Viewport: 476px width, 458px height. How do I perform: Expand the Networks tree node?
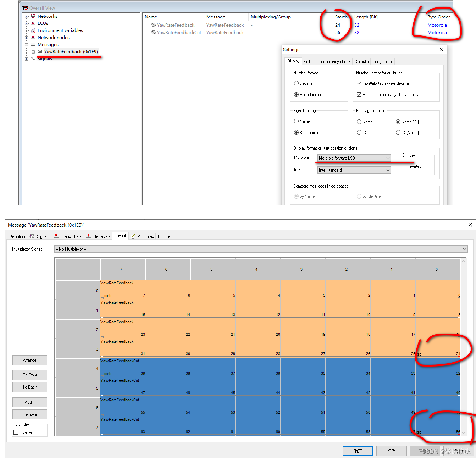[x=26, y=16]
